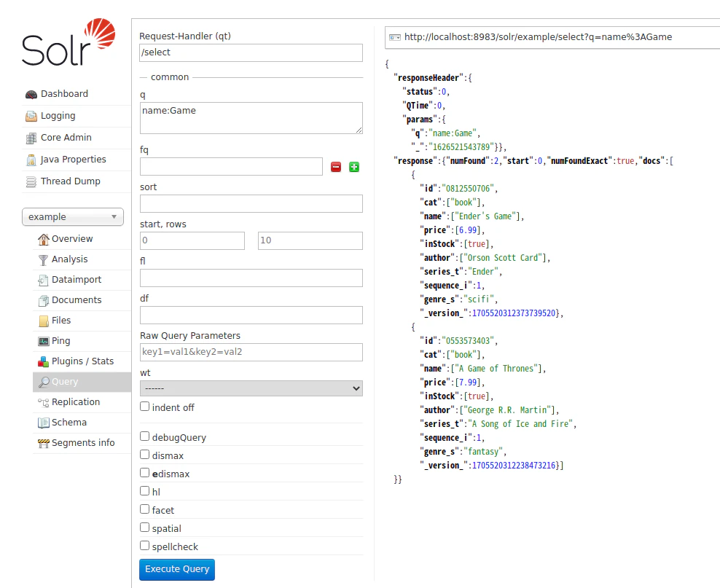This screenshot has height=588, width=720.
Task: Select the Query menu item
Action: pos(82,382)
